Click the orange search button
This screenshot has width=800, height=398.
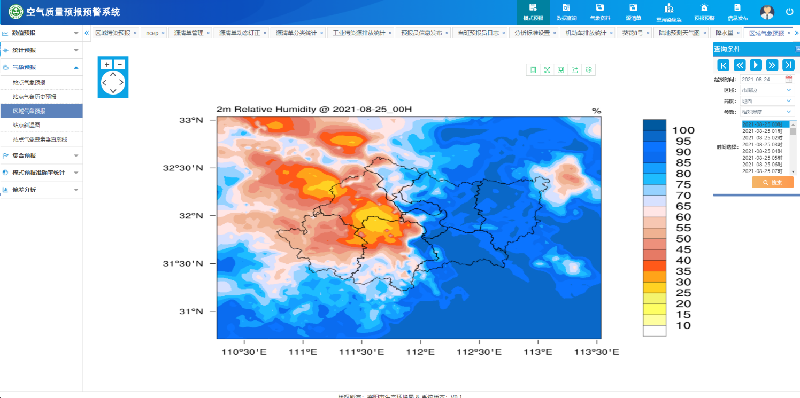coord(772,182)
